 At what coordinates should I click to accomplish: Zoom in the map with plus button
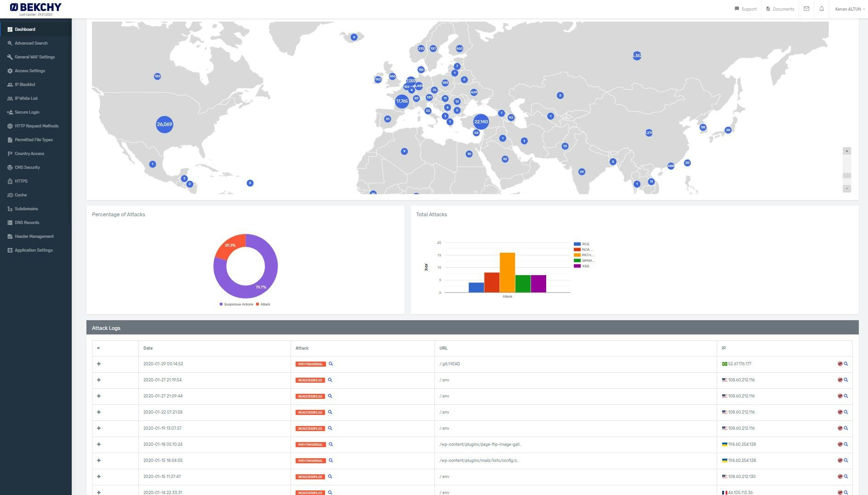pyautogui.click(x=847, y=151)
